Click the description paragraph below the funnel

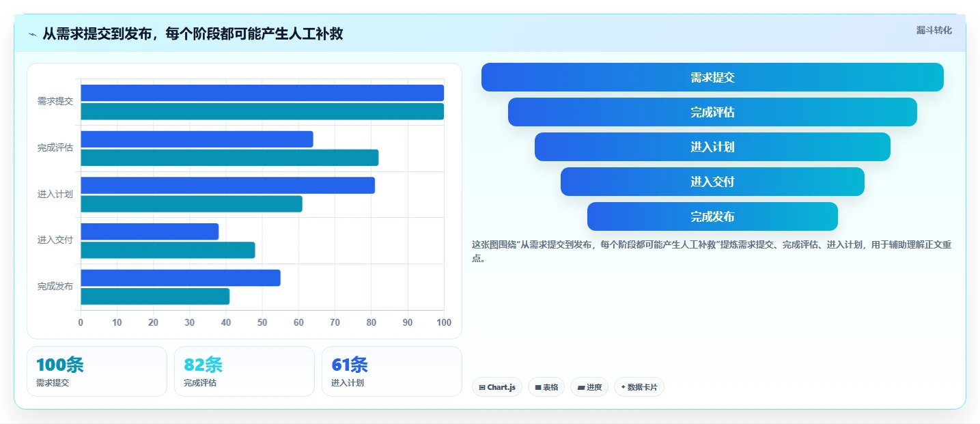[712, 251]
